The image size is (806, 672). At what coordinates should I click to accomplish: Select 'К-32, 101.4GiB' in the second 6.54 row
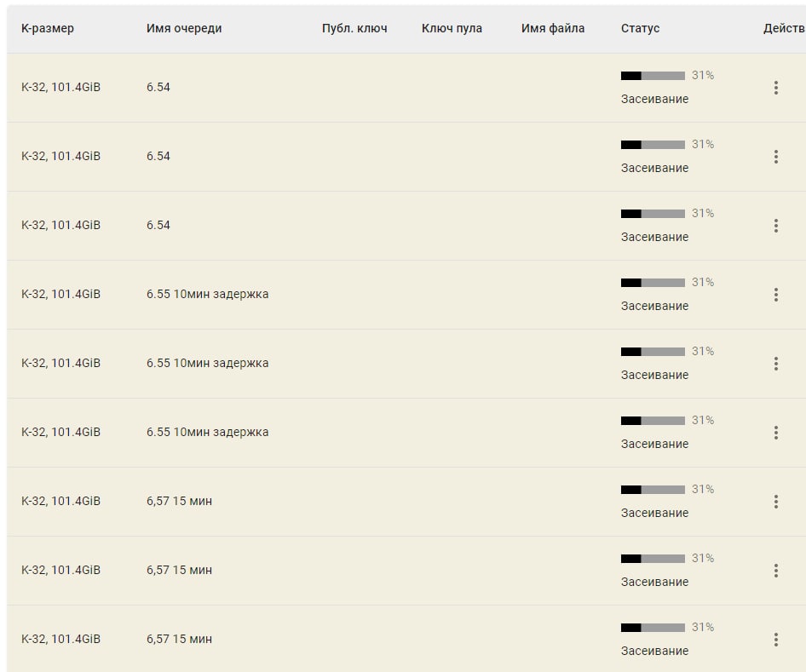pyautogui.click(x=60, y=156)
